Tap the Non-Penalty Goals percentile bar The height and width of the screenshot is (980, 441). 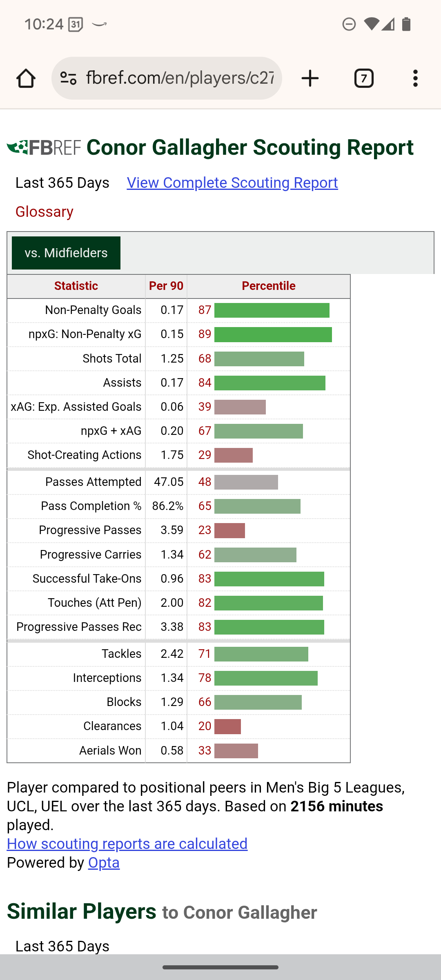272,310
